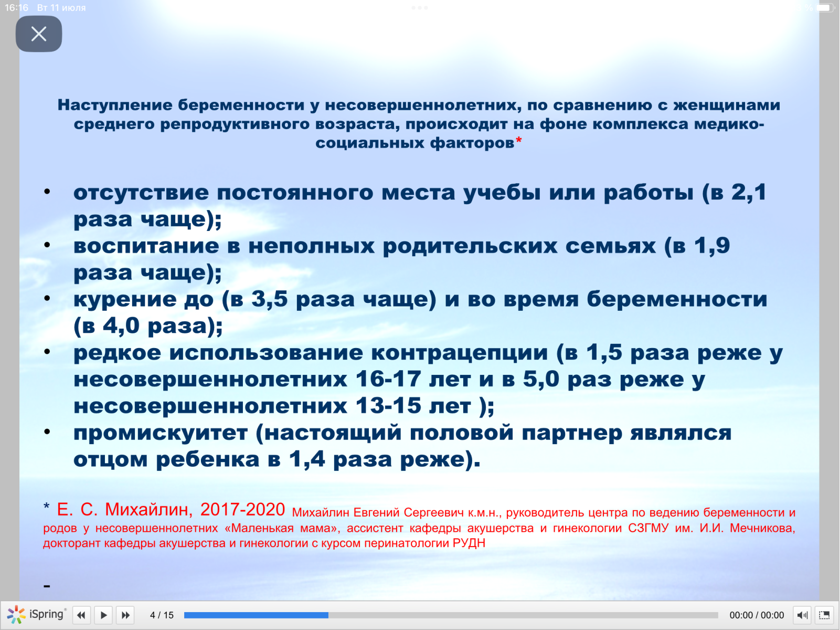Image resolution: width=840 pixels, height=630 pixels.
Task: Click the slide counter 4 / 15
Action: coord(162,615)
